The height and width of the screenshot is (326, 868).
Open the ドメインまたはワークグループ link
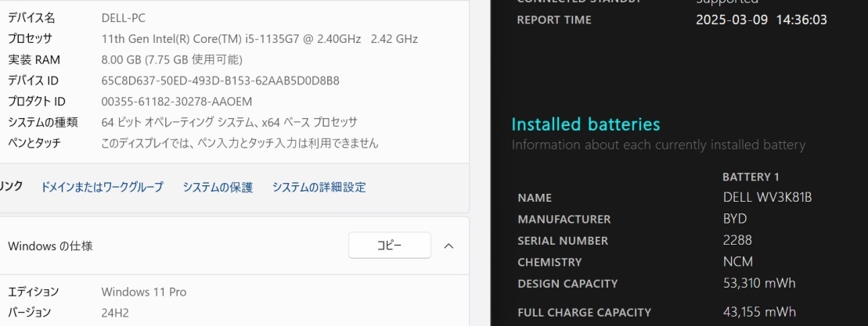[103, 188]
